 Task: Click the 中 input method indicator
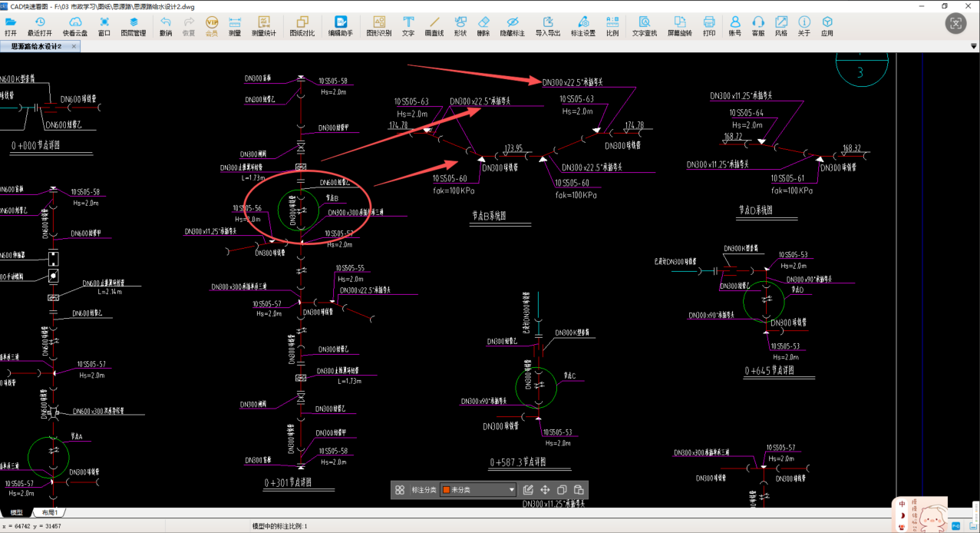tap(902, 505)
